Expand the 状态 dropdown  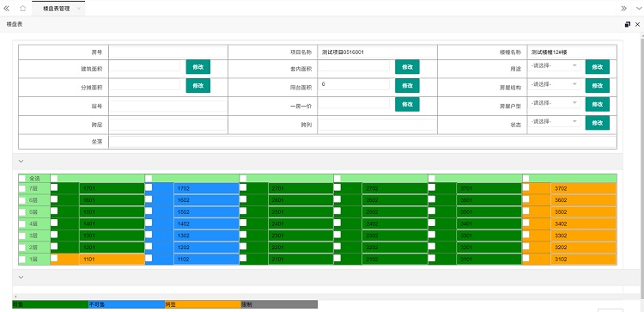[554, 122]
